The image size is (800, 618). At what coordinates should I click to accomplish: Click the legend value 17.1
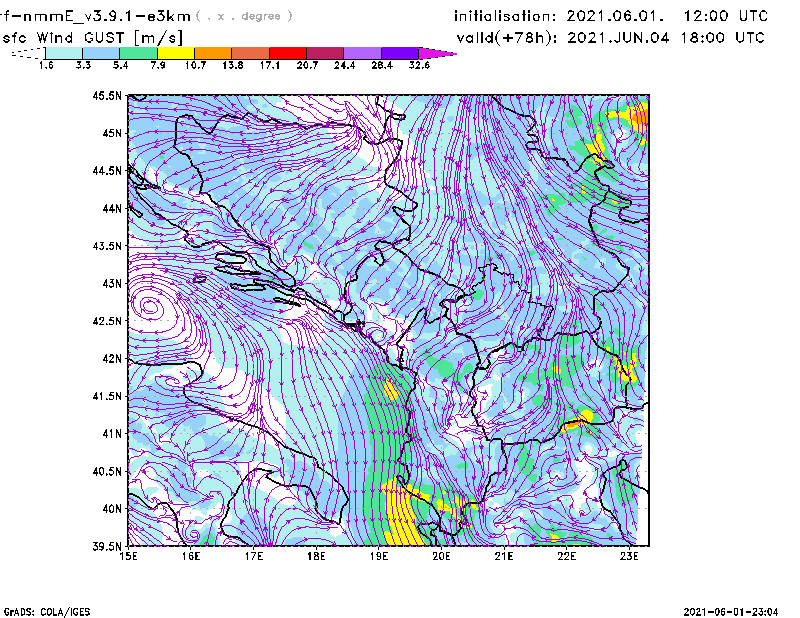coord(270,65)
